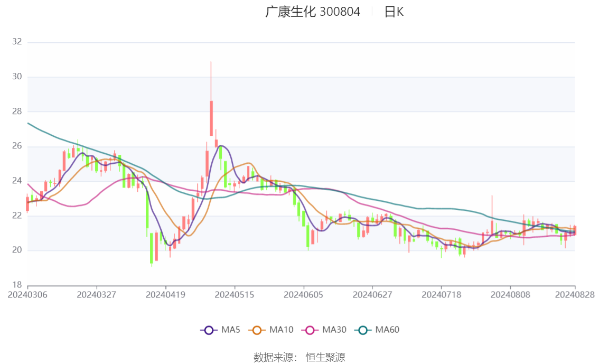The width and height of the screenshot is (599, 364).
Task: Click the y-axis value 18
Action: point(17,285)
